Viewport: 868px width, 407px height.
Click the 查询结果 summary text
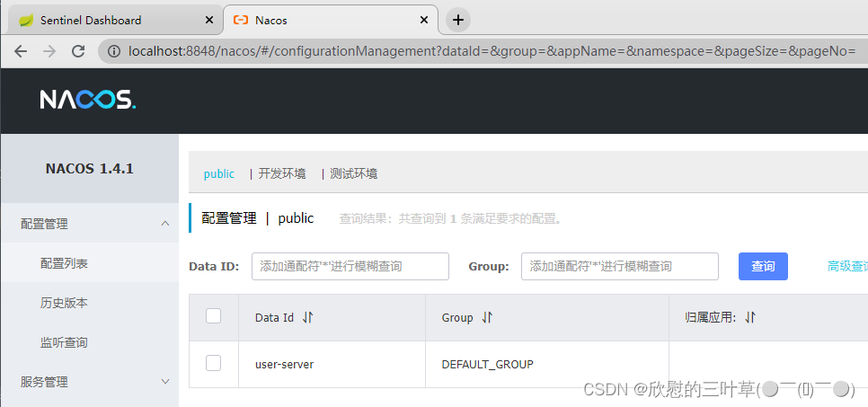[450, 219]
